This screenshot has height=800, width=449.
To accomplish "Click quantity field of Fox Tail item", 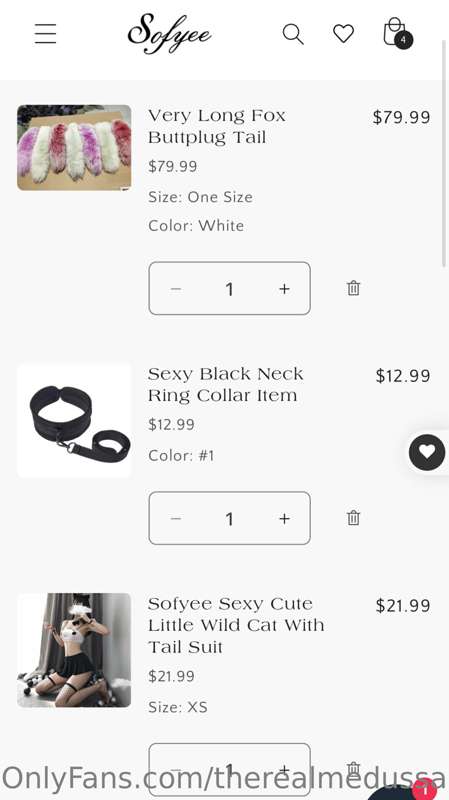I will coord(230,289).
